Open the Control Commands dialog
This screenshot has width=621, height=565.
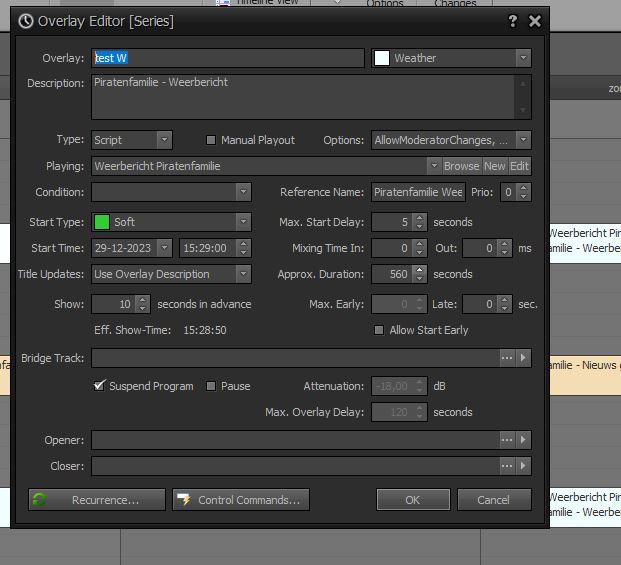(x=241, y=500)
